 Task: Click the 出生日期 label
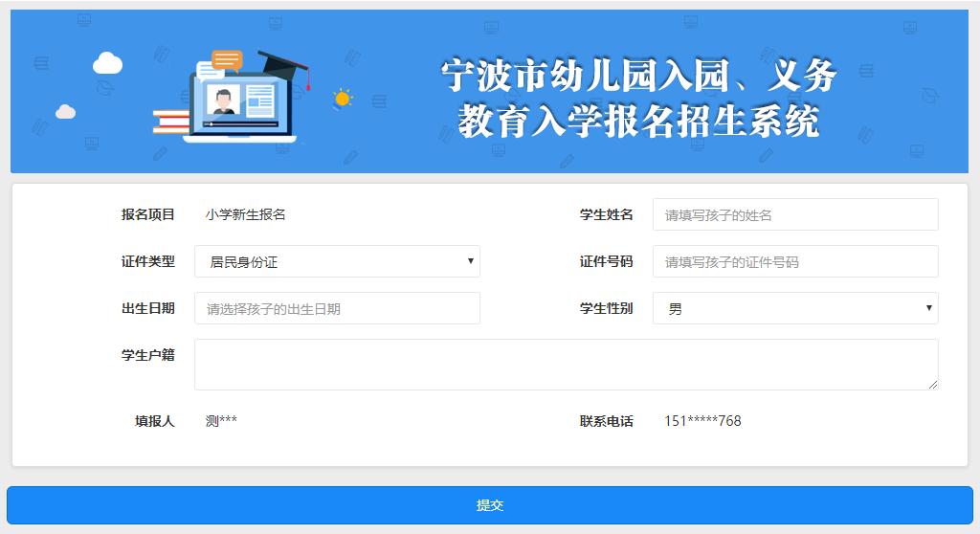[148, 308]
